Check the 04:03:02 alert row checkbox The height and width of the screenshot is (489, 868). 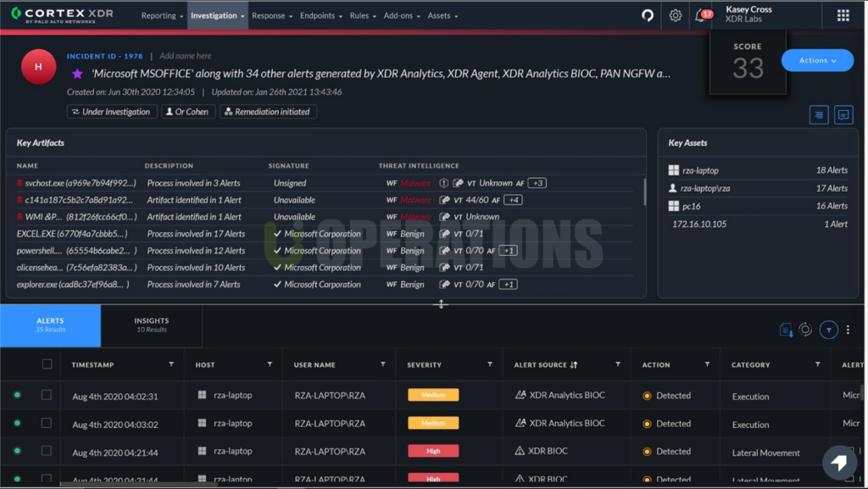47,423
